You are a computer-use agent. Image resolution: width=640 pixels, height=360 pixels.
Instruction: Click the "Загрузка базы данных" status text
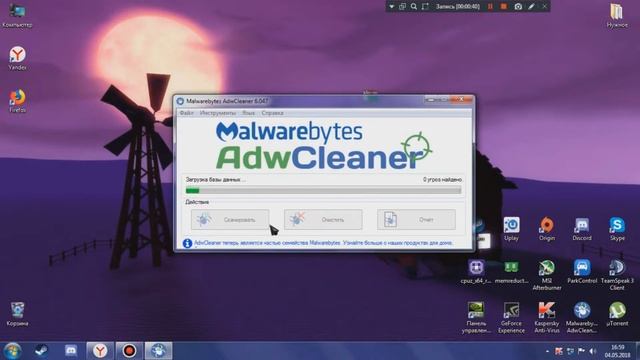pyautogui.click(x=216, y=180)
